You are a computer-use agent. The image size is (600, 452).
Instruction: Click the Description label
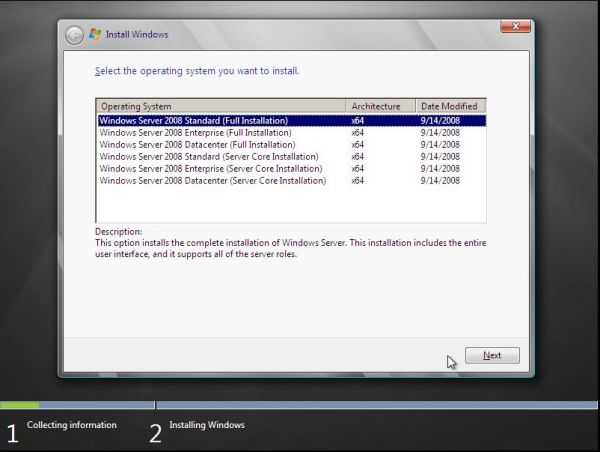[118, 232]
